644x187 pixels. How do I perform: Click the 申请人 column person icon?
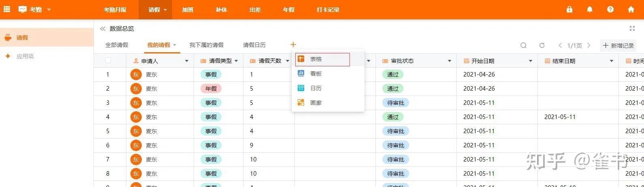point(136,61)
